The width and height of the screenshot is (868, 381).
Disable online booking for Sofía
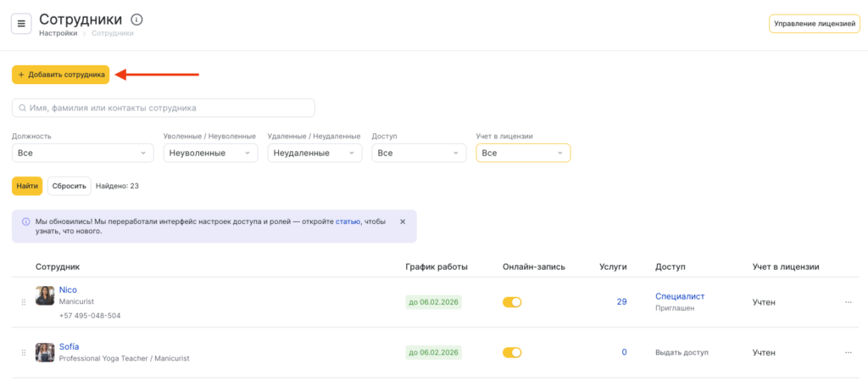pos(512,352)
